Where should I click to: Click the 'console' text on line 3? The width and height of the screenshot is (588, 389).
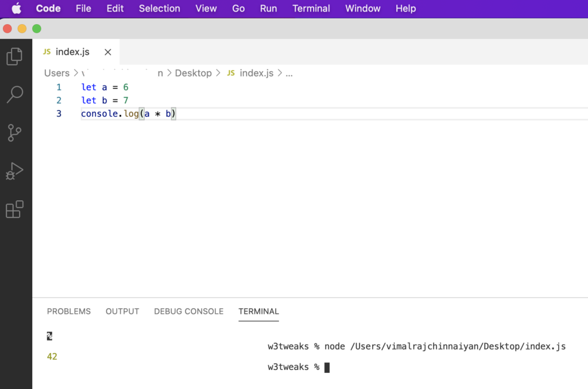coord(99,114)
